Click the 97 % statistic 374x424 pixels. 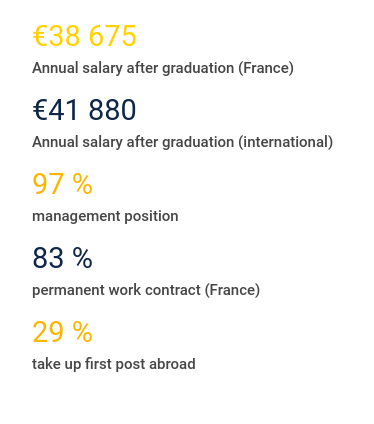point(62,184)
